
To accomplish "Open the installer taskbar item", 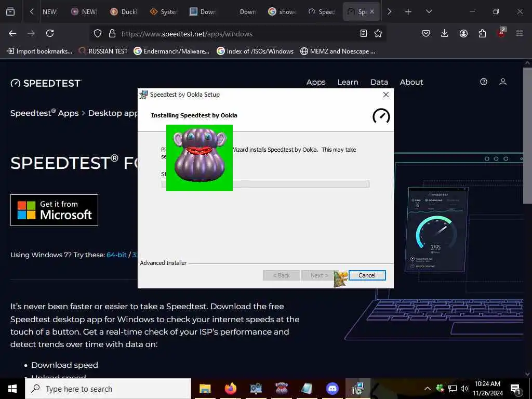I will [x=357, y=389].
